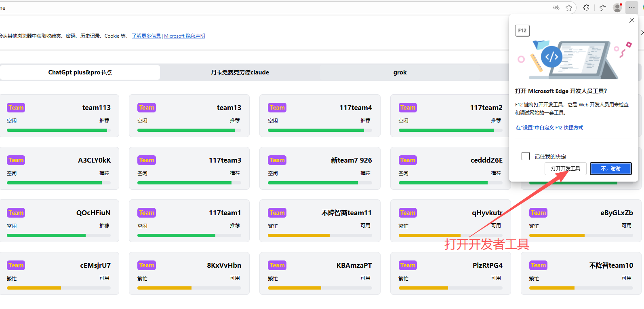Click the Team badge on PlzRtPG4 card
644x309 pixels.
[408, 265]
